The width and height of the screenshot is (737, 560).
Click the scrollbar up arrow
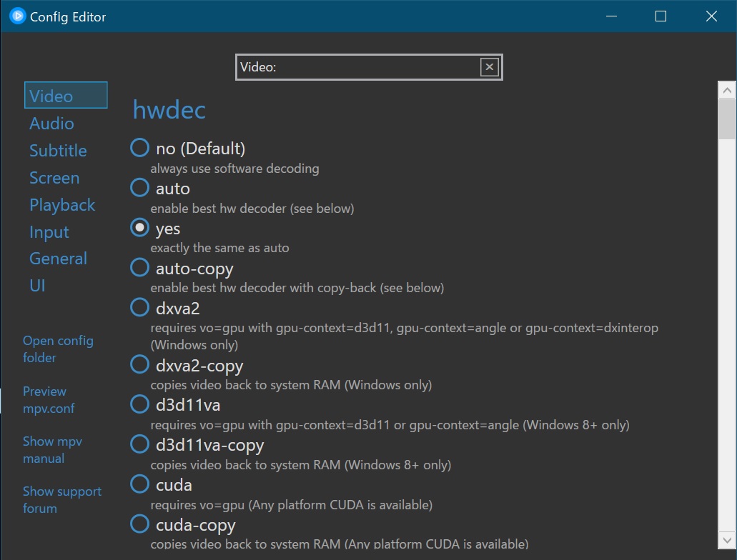727,90
